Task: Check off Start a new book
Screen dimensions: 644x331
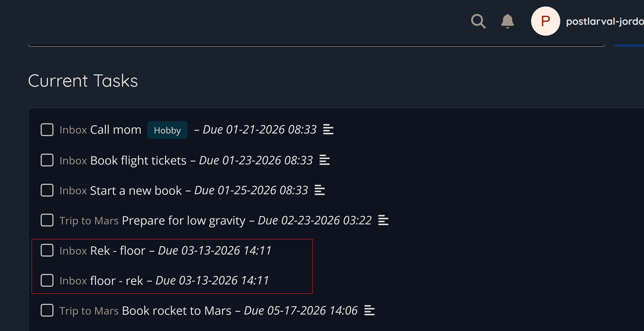Action: [47, 190]
